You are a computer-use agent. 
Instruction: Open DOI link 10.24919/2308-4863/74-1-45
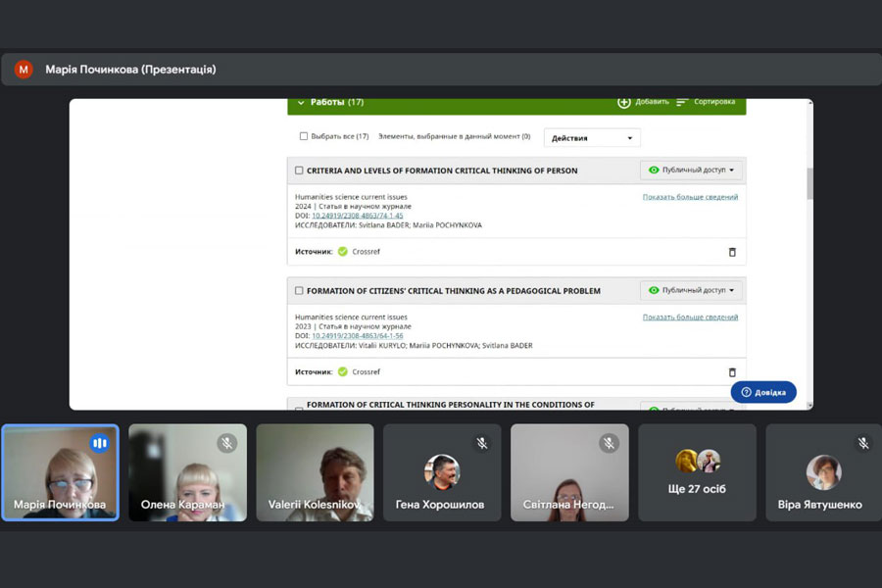click(x=357, y=216)
